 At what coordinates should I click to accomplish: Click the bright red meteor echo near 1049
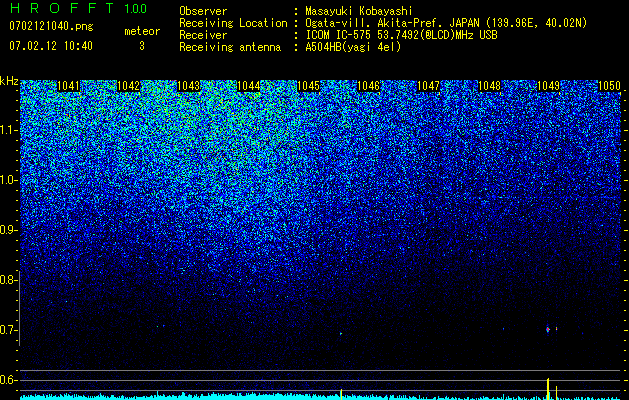(548, 329)
